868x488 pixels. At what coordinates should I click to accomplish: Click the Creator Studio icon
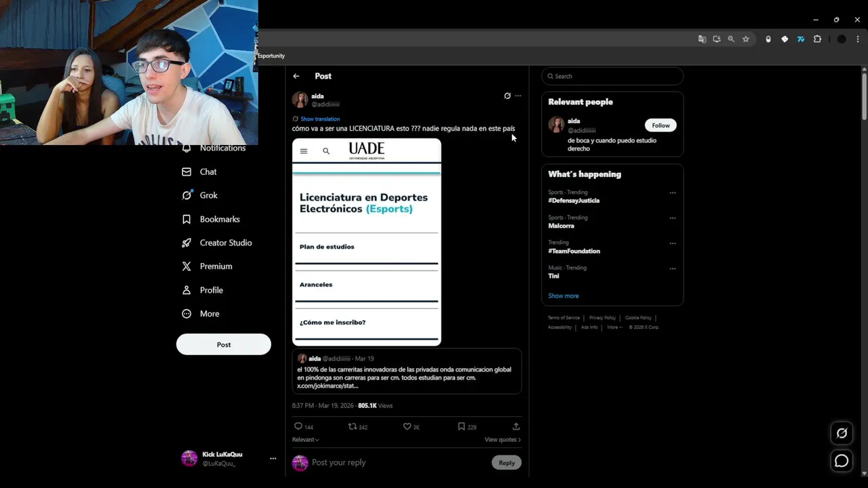pos(186,243)
